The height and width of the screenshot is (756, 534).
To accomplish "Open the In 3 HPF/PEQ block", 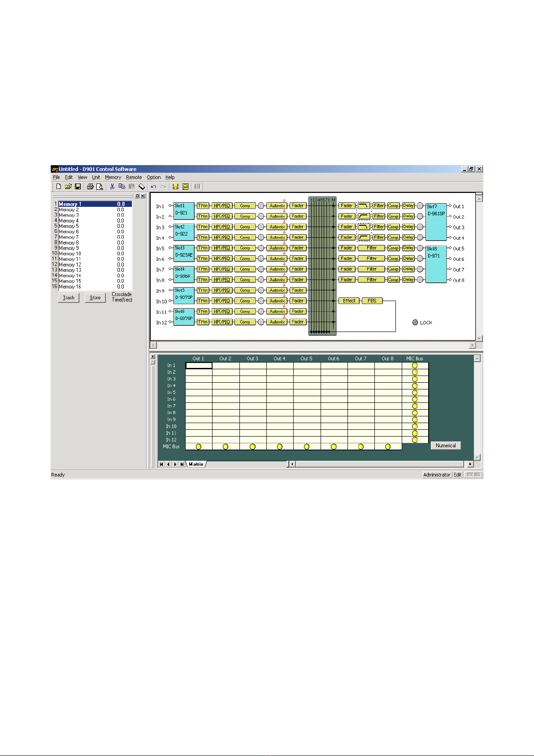I will tap(221, 227).
